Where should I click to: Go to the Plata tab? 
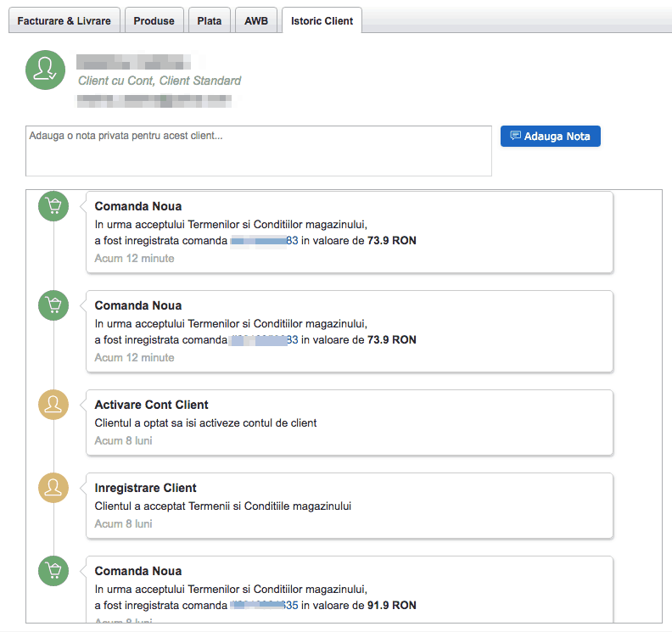pos(209,21)
